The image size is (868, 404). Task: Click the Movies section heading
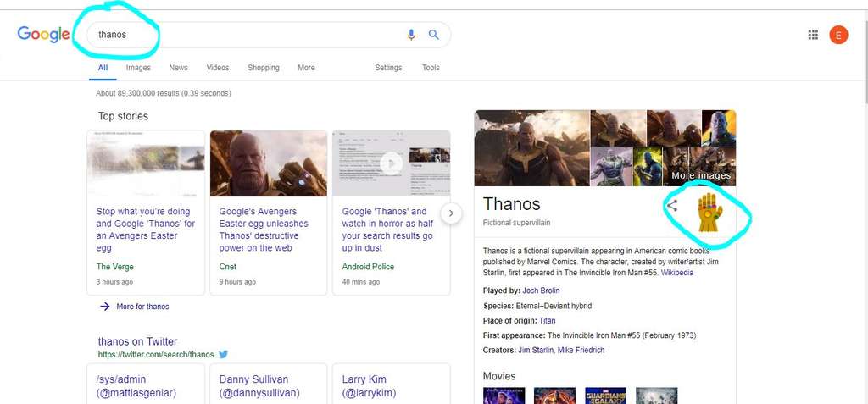499,376
